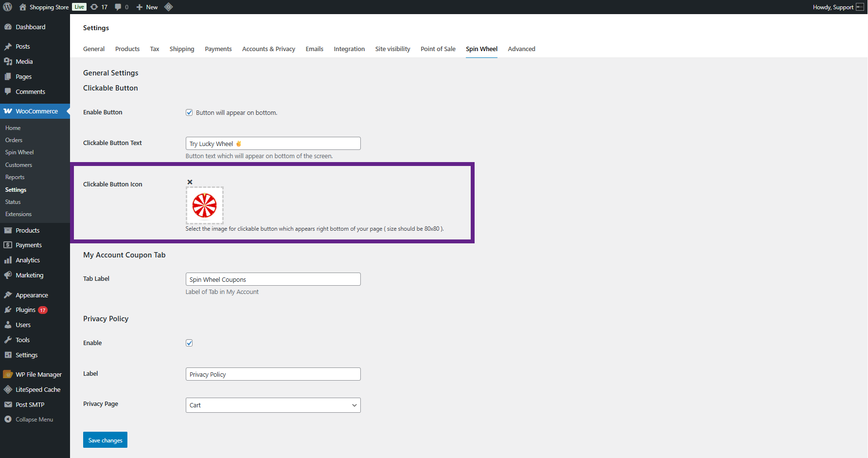Screen dimensions: 868x458
Task: Switch to the Shipping settings tab
Action: coord(182,49)
